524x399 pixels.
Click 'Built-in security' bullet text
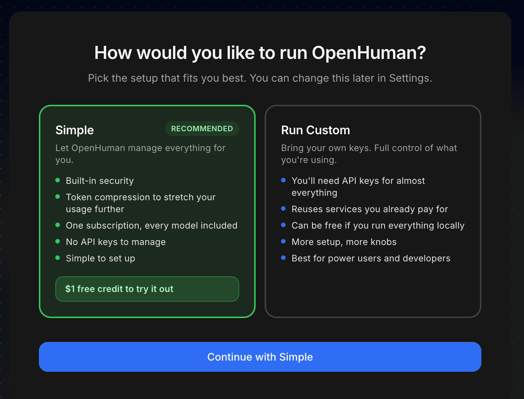tap(100, 181)
